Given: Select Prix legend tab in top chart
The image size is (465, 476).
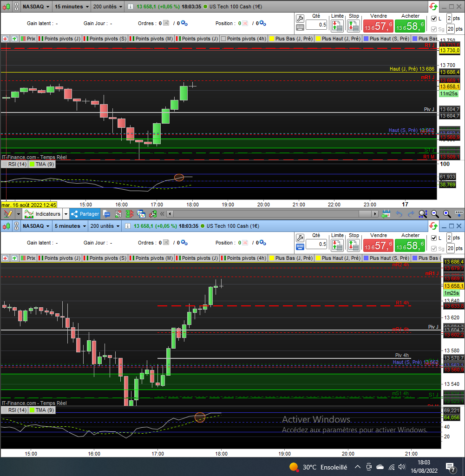Looking at the screenshot, I should coord(28,39).
